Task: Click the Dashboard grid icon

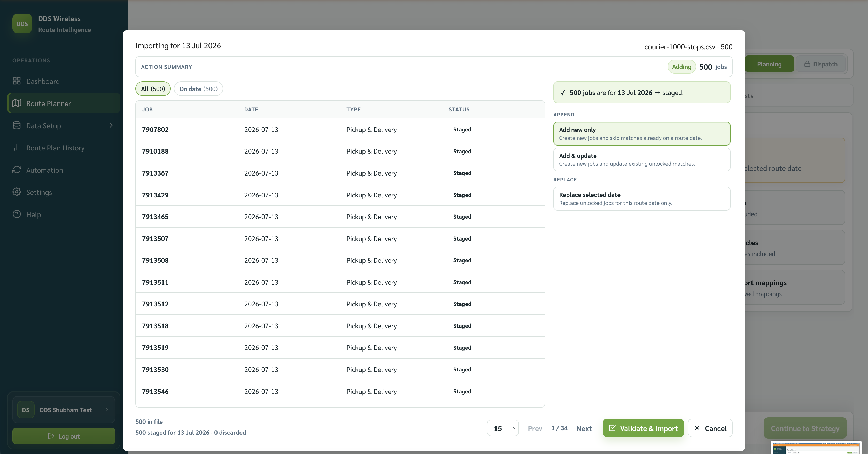Action: point(17,81)
